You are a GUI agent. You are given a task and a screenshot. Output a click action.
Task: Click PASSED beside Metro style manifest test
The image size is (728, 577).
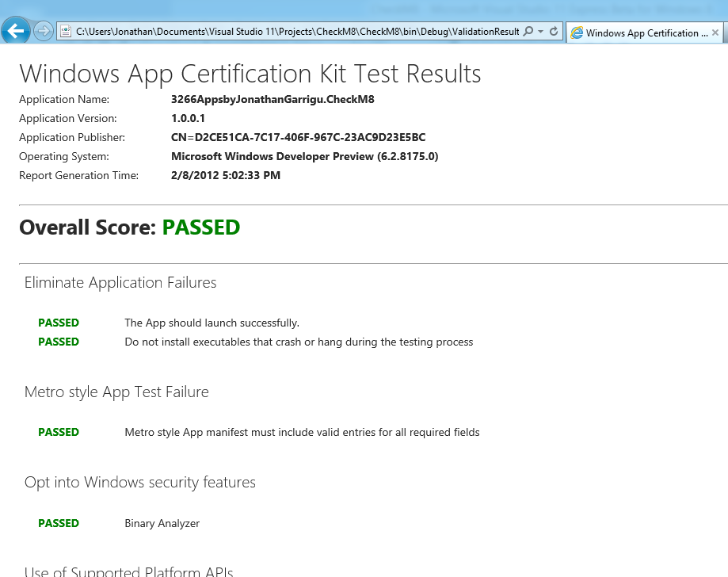[59, 433]
